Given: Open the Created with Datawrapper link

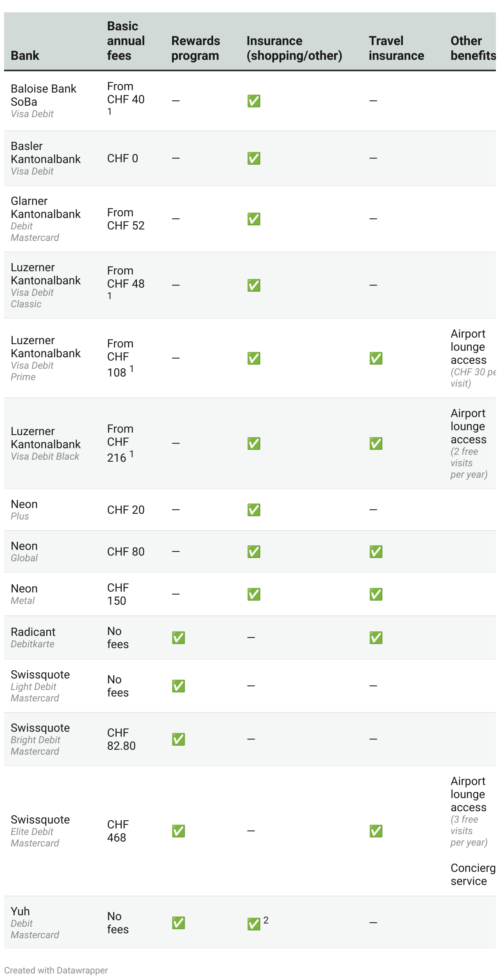Looking at the screenshot, I should click(56, 970).
